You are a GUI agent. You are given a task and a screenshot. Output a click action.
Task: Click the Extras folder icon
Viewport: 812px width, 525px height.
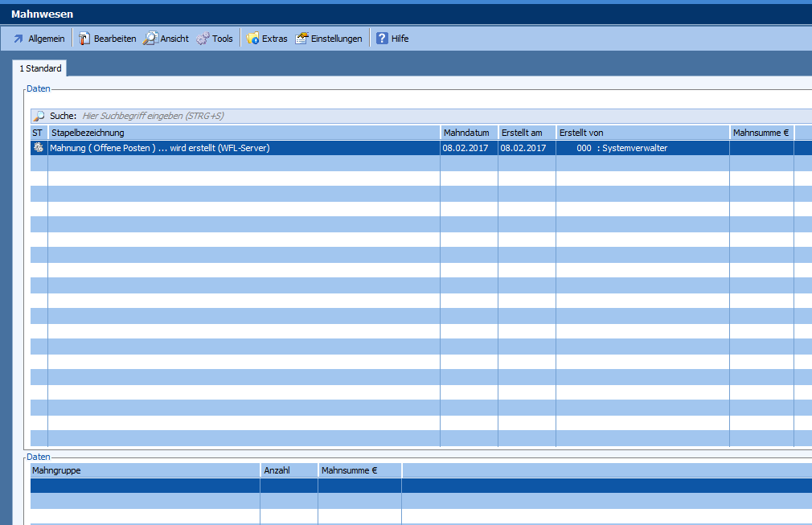click(252, 39)
